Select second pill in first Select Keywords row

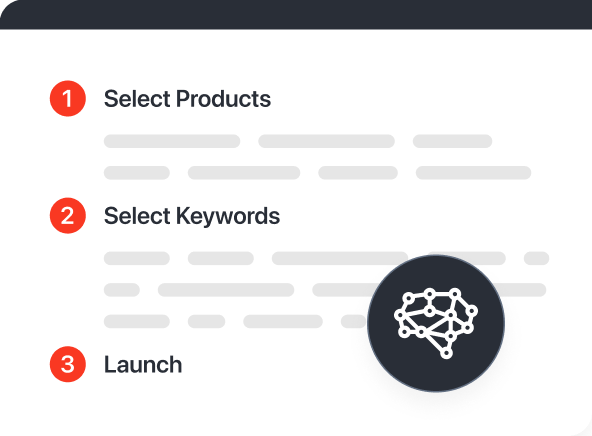221,258
